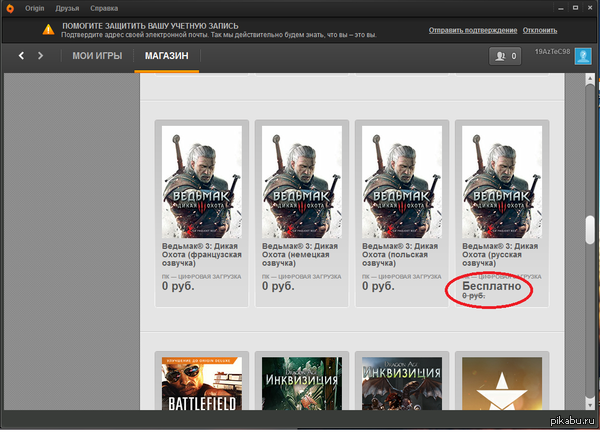Image resolution: width=600 pixels, height=432 pixels.
Task: Open Ведьмак 3 русская озвучка cover
Action: point(502,182)
